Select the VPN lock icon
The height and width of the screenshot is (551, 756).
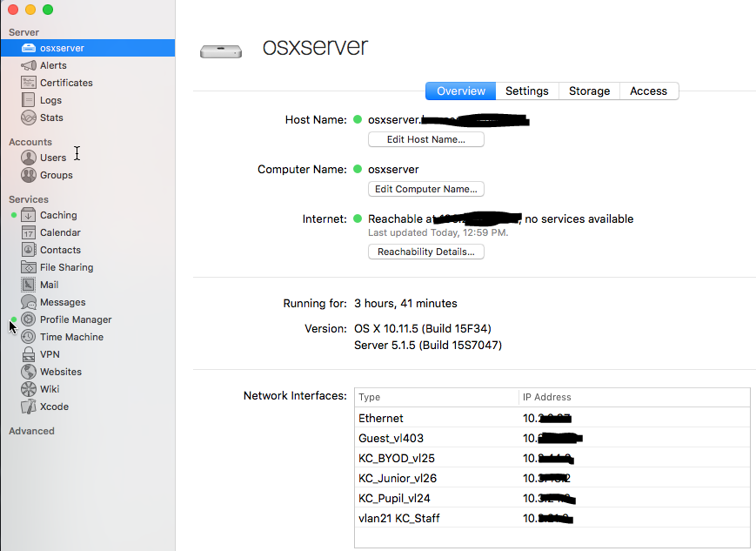(x=29, y=354)
